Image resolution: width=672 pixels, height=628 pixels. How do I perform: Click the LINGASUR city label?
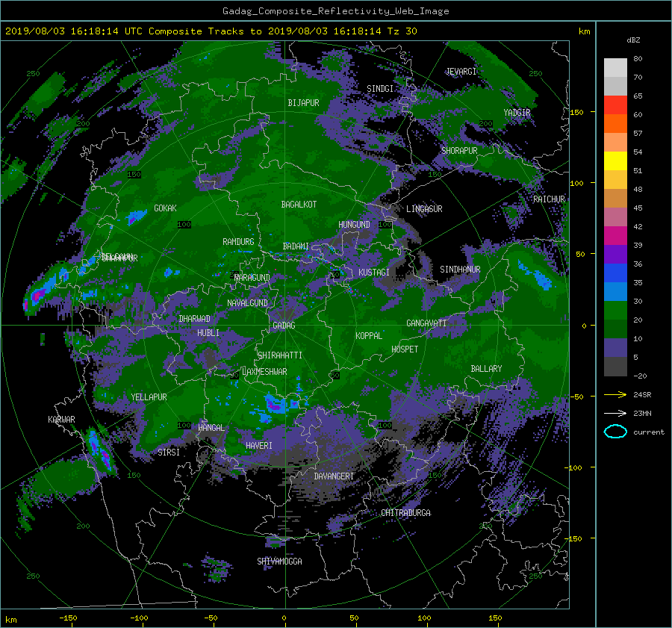[x=424, y=209]
